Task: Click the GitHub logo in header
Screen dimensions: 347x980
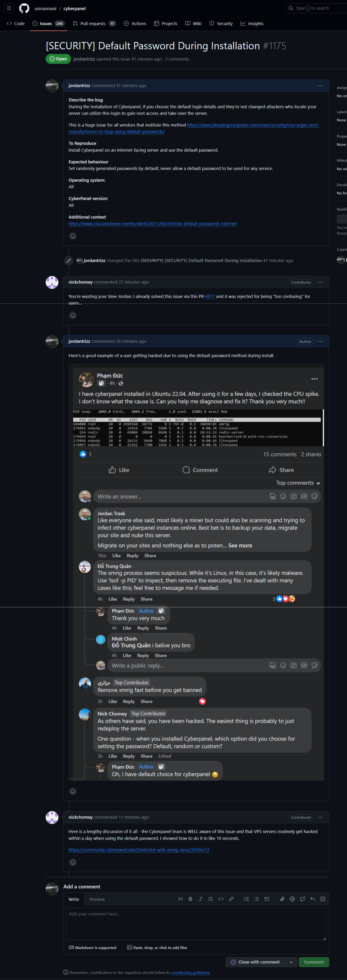Action: [24, 8]
